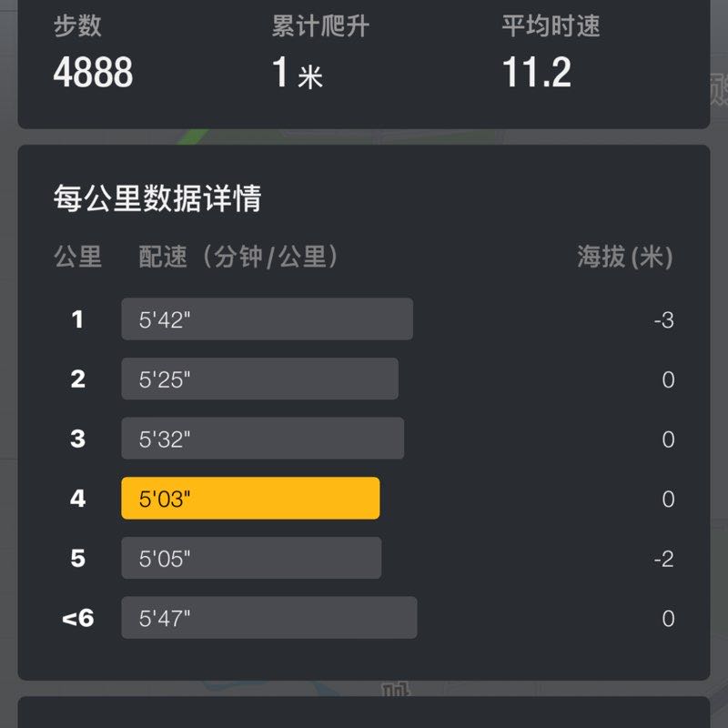Screen dimensions: 728x728
Task: Tap the highlighted fastest pace bar 5'03"
Action: [x=250, y=498]
